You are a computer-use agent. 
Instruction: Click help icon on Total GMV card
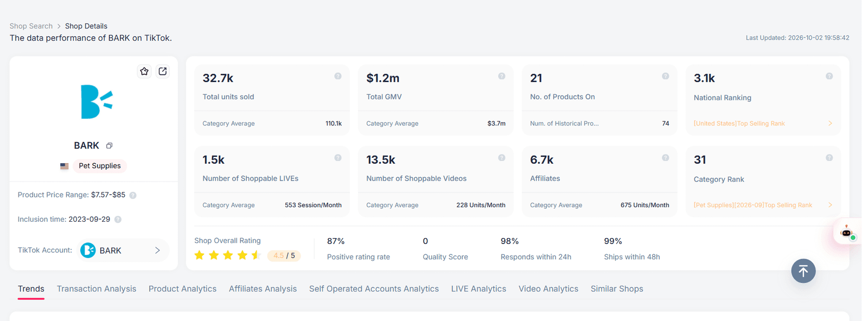click(x=502, y=76)
